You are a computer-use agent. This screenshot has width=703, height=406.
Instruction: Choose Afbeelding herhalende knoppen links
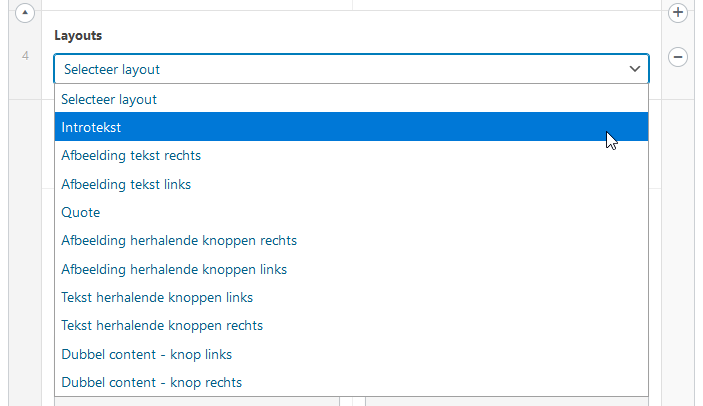pos(352,269)
